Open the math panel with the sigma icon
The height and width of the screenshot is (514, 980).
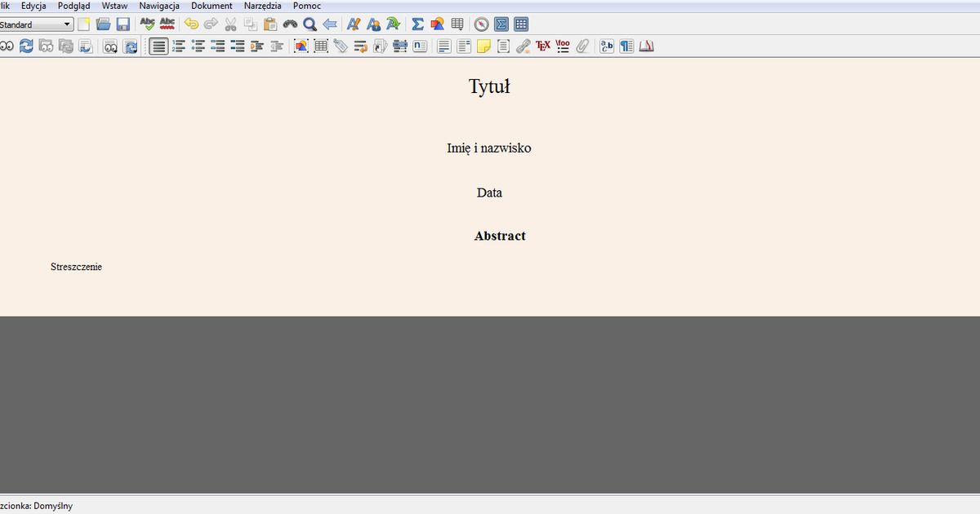tap(501, 24)
